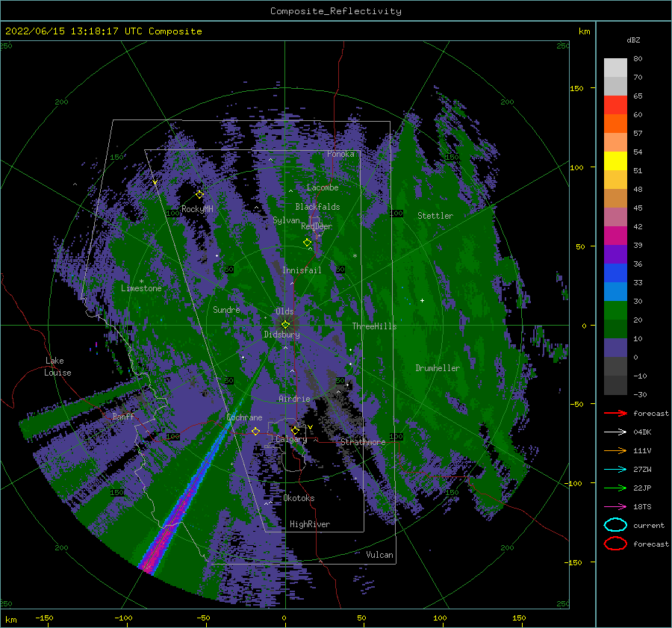Select the ThreeHills town label
This screenshot has height=628, width=672.
click(375, 326)
